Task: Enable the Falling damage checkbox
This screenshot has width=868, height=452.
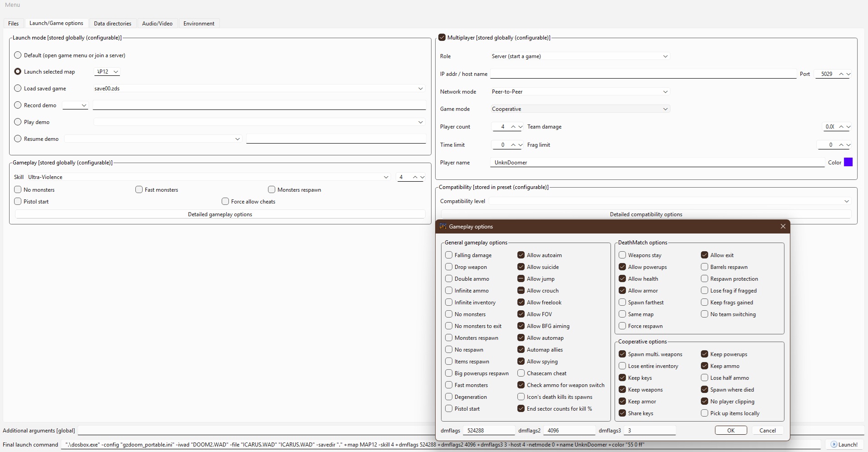Action: (x=449, y=255)
